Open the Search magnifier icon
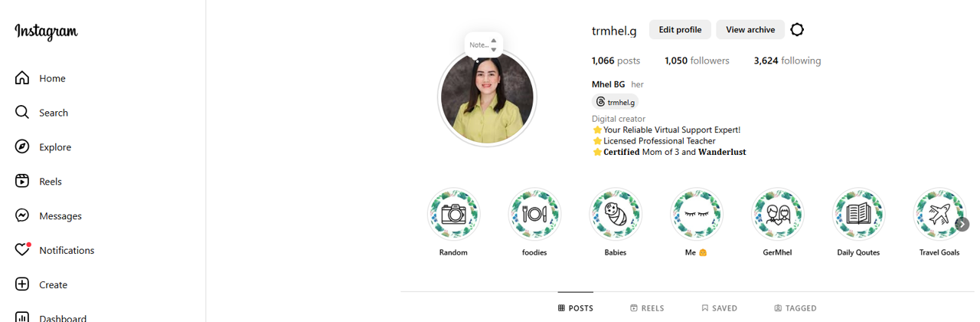The width and height of the screenshot is (980, 322). [x=22, y=112]
